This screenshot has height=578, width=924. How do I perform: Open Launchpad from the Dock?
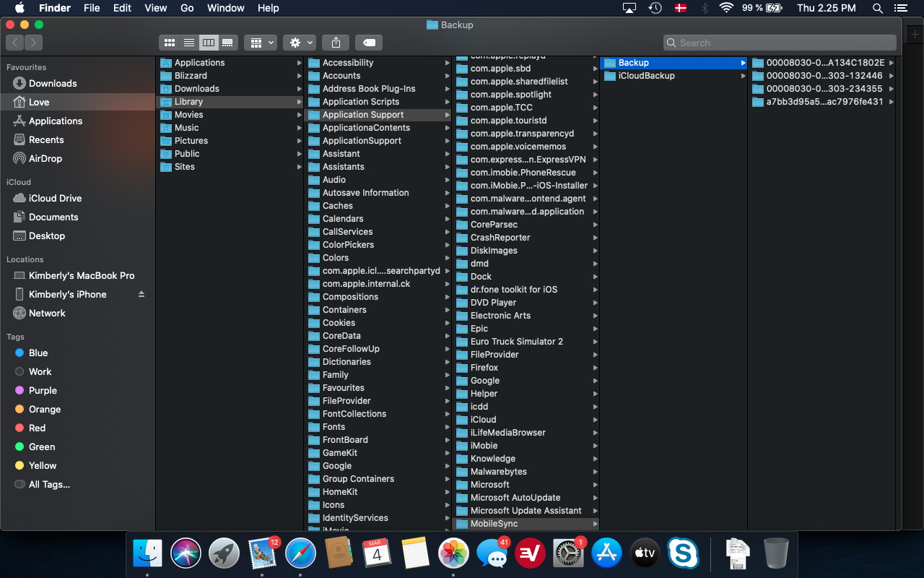tap(224, 554)
